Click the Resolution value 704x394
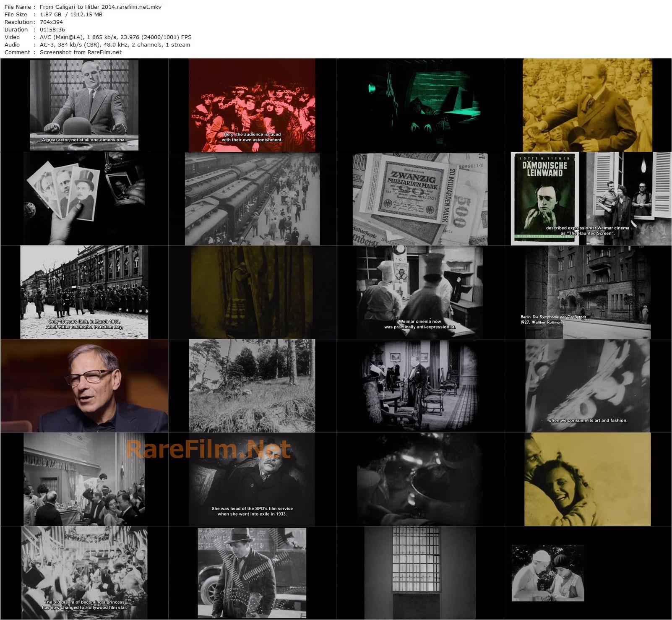672x620 pixels. 51,22
